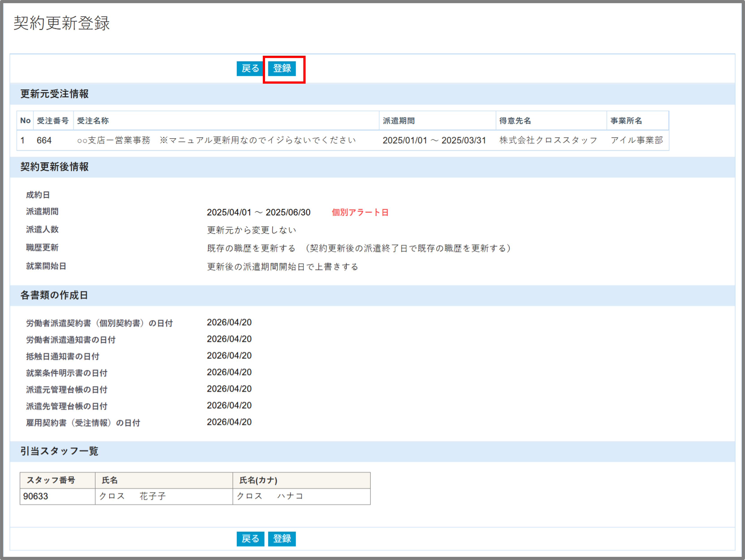This screenshot has width=745, height=560.
Task: Click customer name 株式会社クロススタッフ
Action: pyautogui.click(x=548, y=140)
